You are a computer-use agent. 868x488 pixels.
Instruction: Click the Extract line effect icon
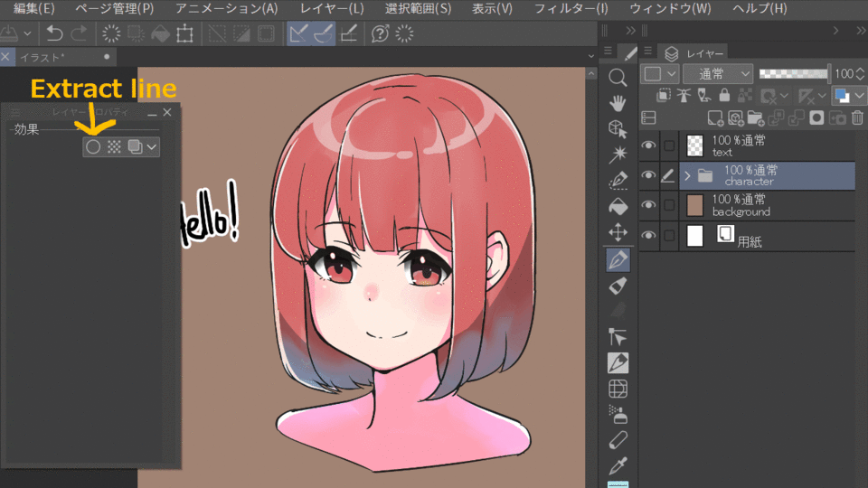click(x=93, y=146)
